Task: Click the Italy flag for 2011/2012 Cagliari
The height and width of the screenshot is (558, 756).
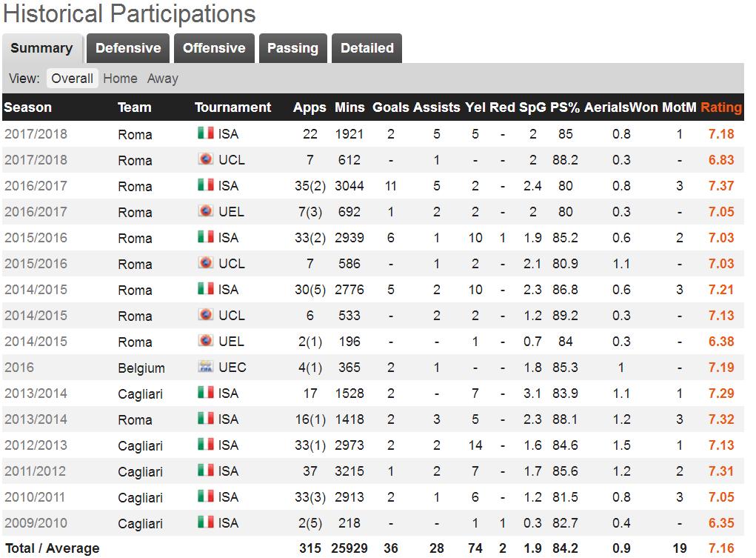Action: tap(205, 471)
